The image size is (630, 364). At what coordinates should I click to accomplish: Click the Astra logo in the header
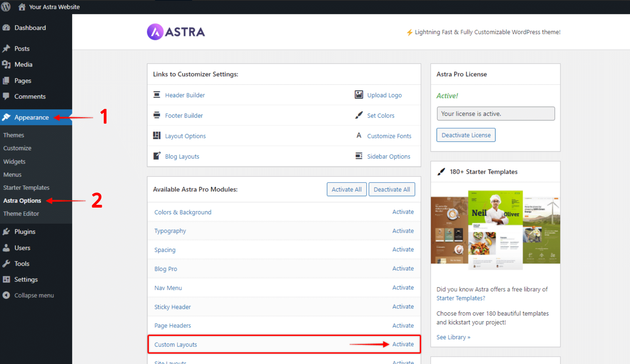[x=176, y=32]
